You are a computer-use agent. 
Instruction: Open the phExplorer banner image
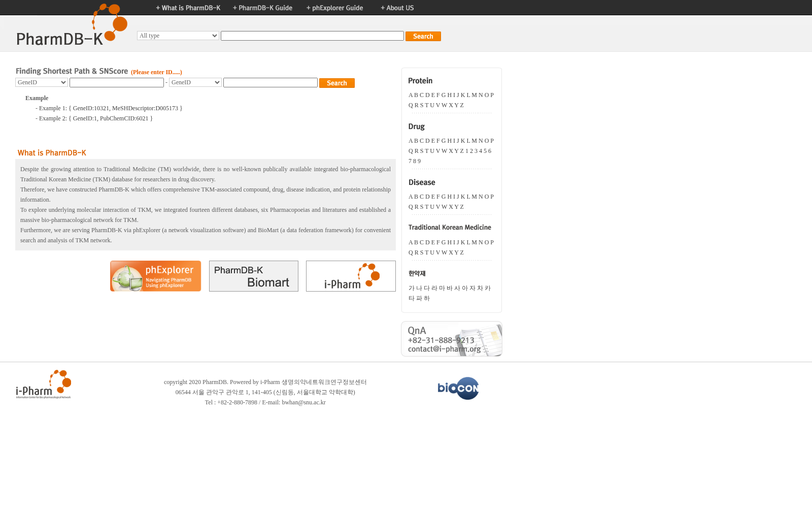(155, 276)
